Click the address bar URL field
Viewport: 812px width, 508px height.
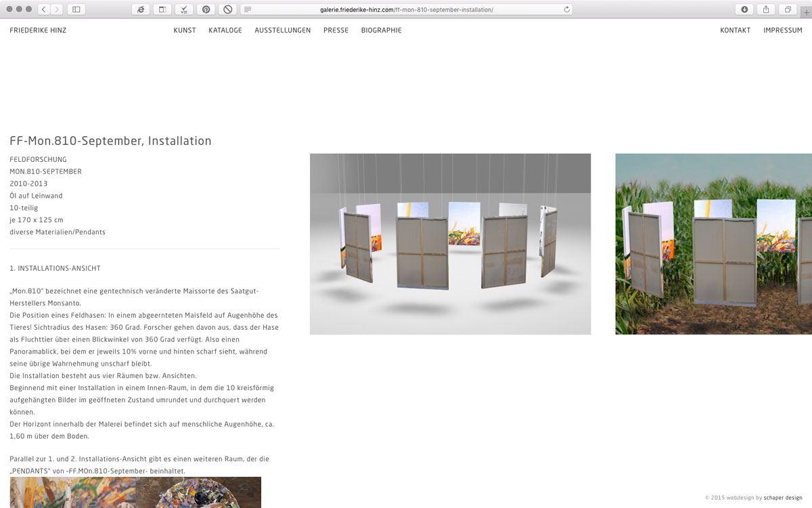(x=407, y=9)
